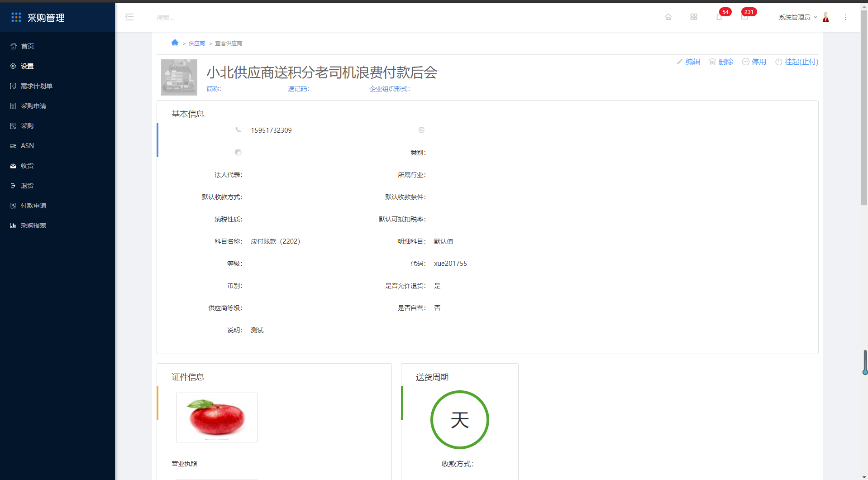Click the 天 delivery cycle circle
The width and height of the screenshot is (868, 480).
point(460,420)
